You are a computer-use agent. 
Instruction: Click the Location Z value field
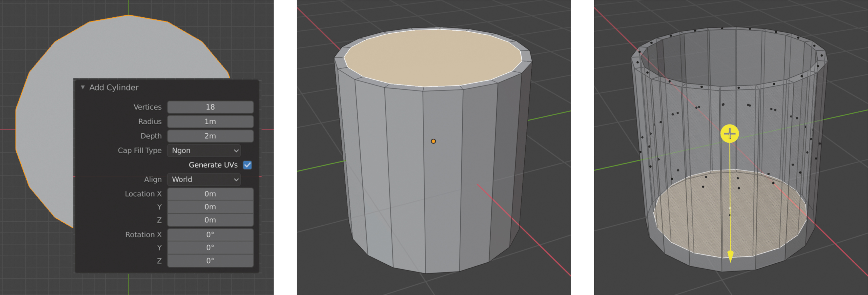pos(210,220)
